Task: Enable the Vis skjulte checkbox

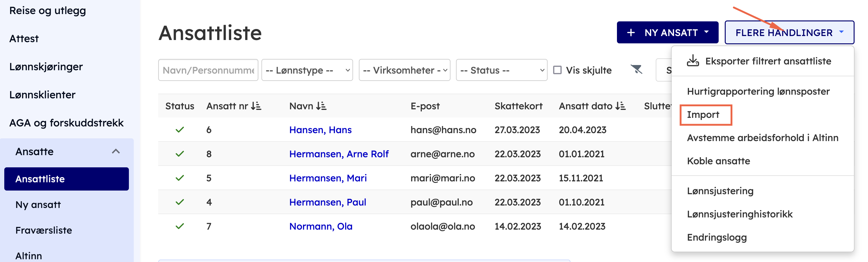Action: [x=558, y=70]
